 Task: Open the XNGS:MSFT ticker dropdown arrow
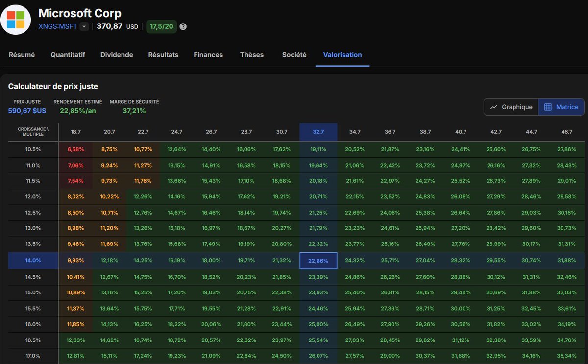[x=84, y=26]
